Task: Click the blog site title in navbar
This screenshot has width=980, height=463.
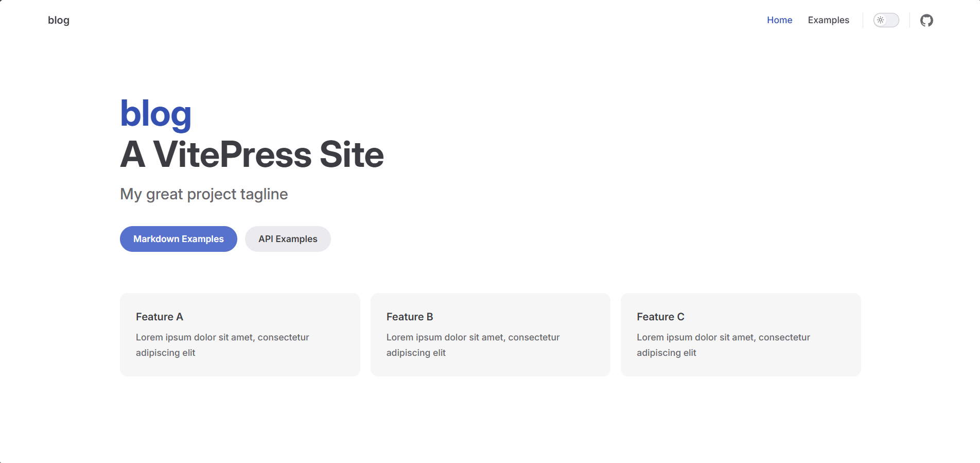Action: tap(59, 20)
